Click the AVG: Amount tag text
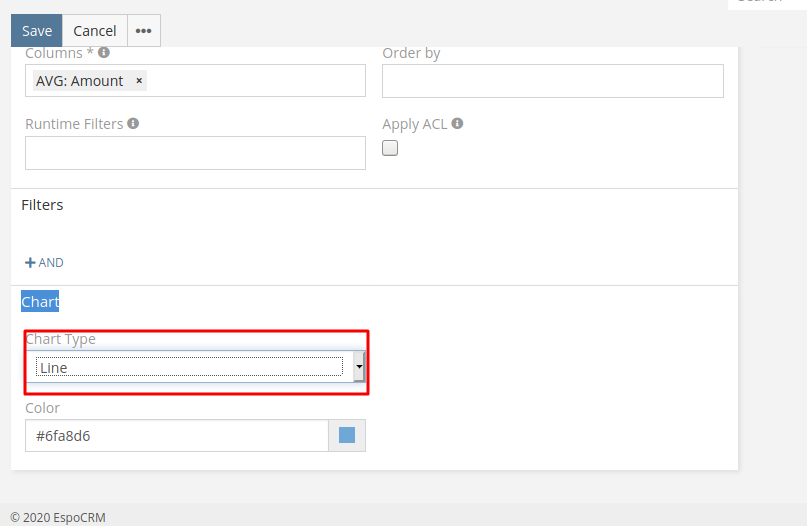 coord(80,81)
